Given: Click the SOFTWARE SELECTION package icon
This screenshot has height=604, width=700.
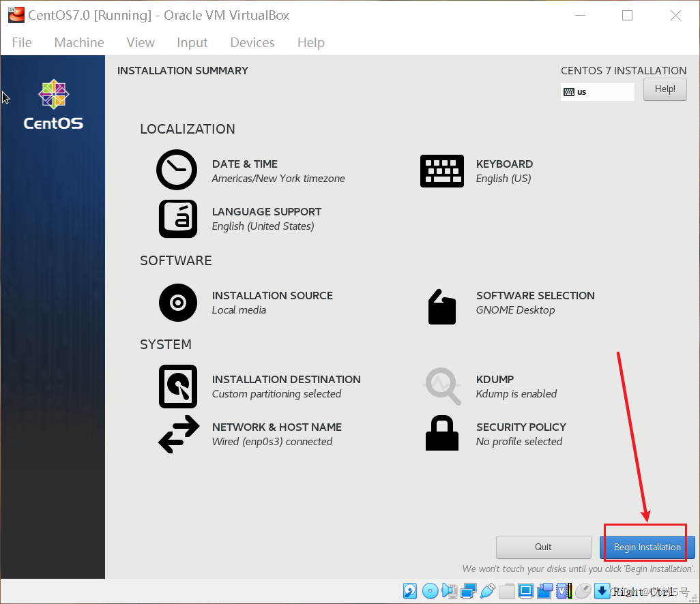Looking at the screenshot, I should (442, 307).
